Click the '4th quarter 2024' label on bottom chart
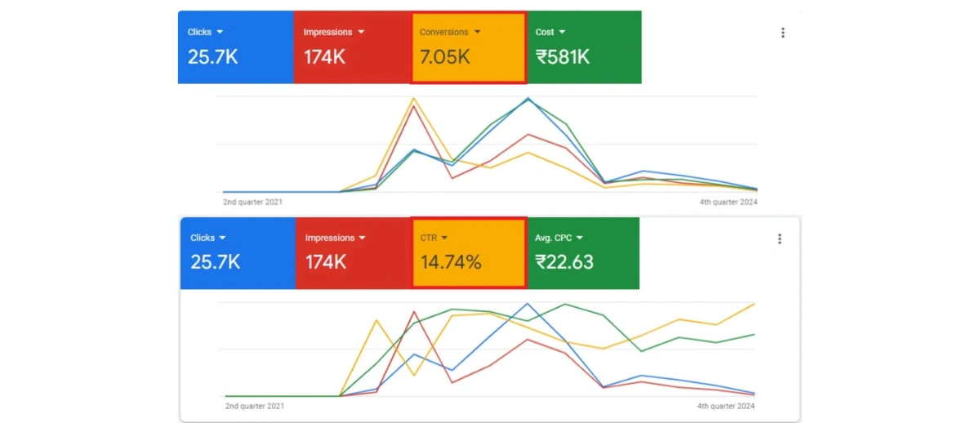Screen dimensions: 980x423 pyautogui.click(x=725, y=406)
